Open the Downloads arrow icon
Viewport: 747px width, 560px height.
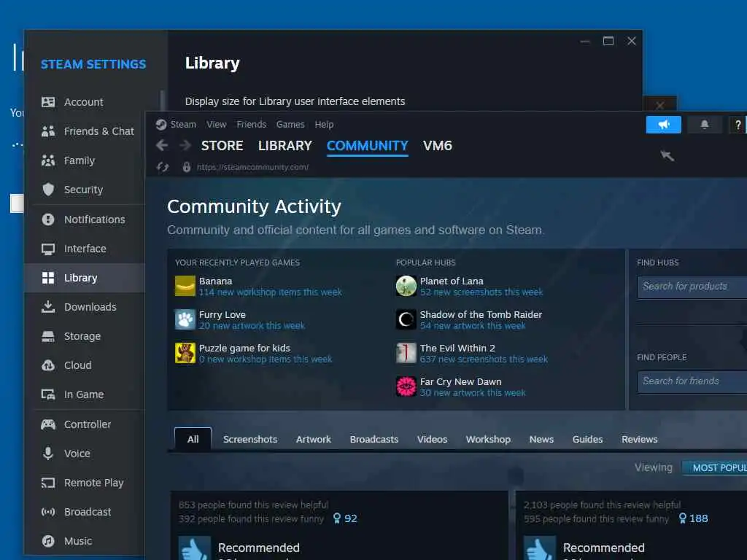coord(48,307)
